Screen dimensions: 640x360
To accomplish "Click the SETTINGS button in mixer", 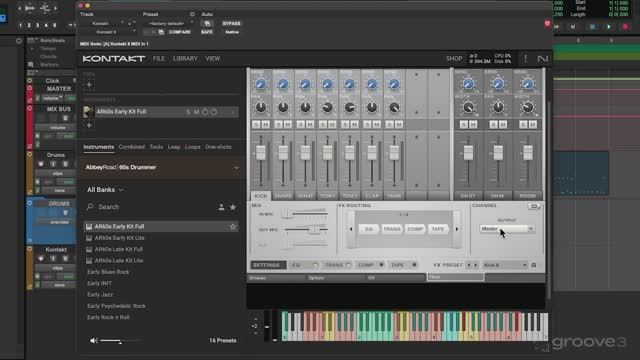I will pos(267,265).
